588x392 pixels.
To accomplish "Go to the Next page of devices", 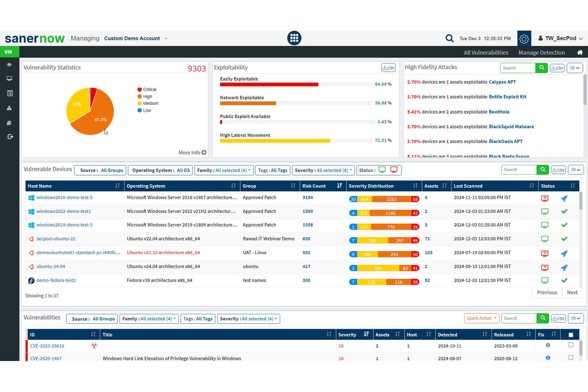I will pos(572,292).
